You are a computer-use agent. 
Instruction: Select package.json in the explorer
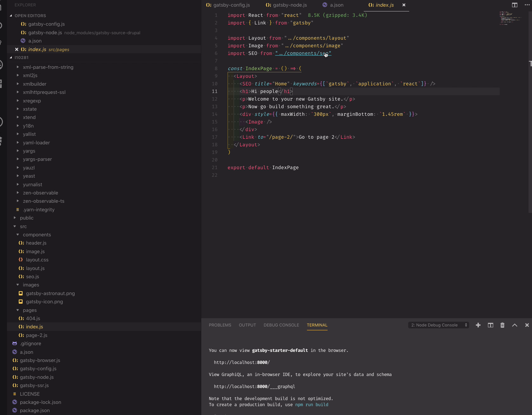click(x=35, y=410)
